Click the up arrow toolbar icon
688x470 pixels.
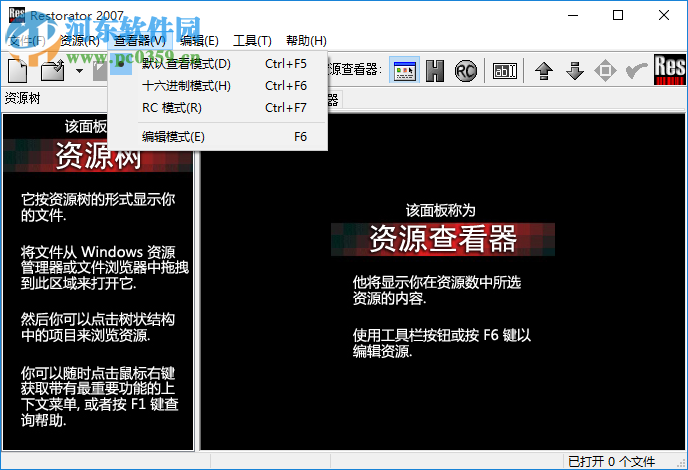coord(544,71)
